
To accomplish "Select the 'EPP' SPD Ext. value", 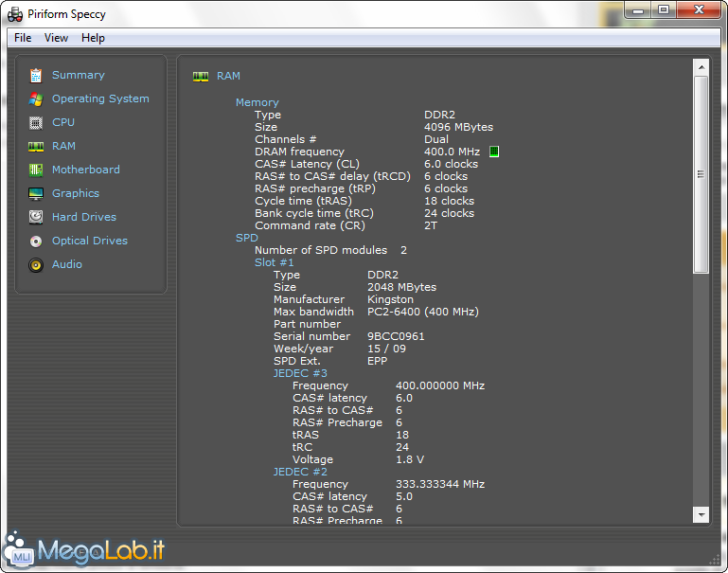I will (x=377, y=361).
